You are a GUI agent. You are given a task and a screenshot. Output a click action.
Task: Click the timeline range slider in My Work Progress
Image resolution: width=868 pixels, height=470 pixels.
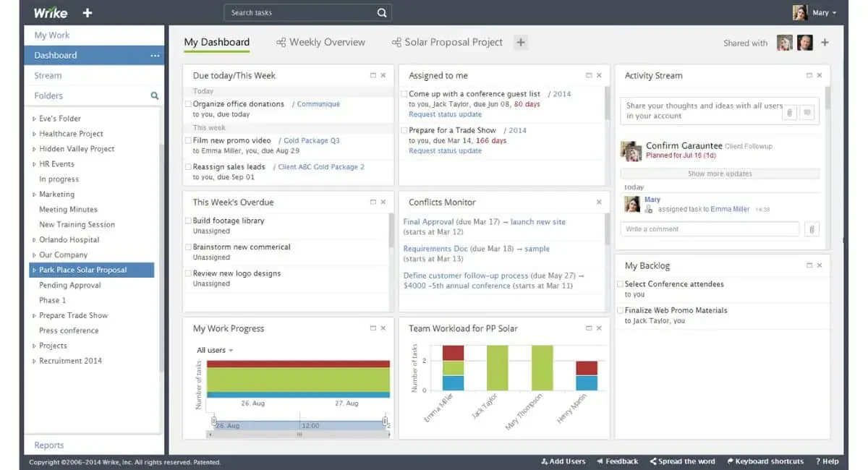click(x=299, y=426)
